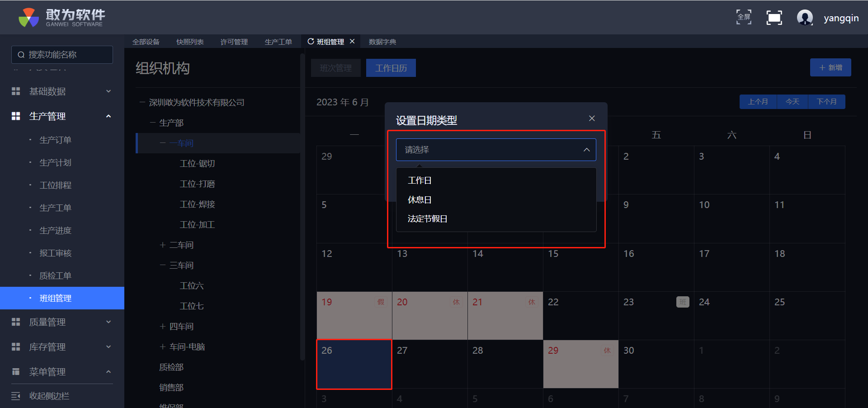The width and height of the screenshot is (868, 408).
Task: Click the 假 badge on June 19
Action: [x=381, y=302]
